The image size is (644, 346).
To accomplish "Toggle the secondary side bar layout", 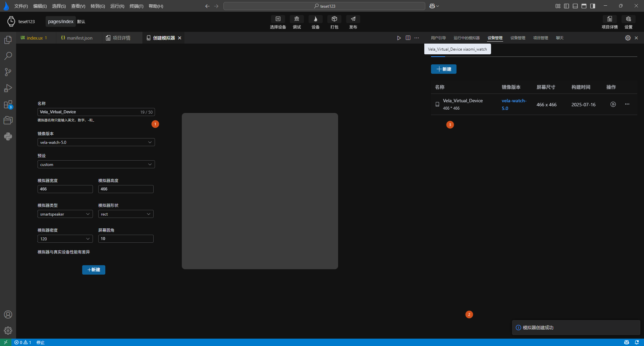I will pos(593,6).
